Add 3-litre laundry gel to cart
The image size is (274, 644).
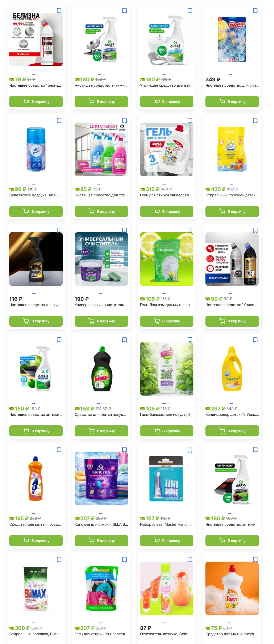[x=167, y=211]
